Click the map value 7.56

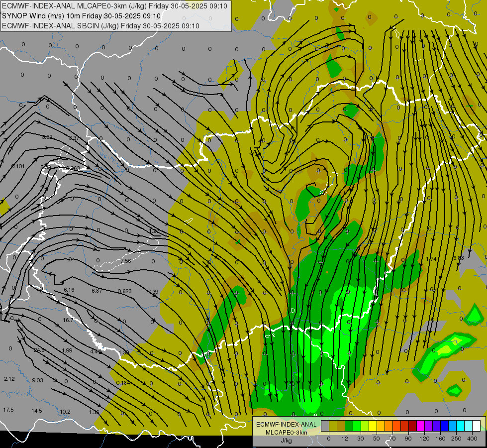(x=126, y=261)
